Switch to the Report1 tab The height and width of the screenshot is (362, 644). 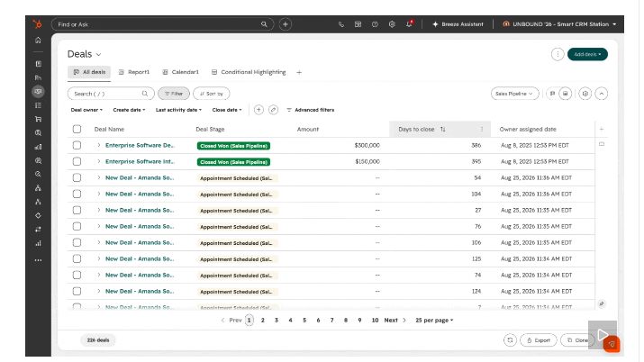click(x=134, y=72)
